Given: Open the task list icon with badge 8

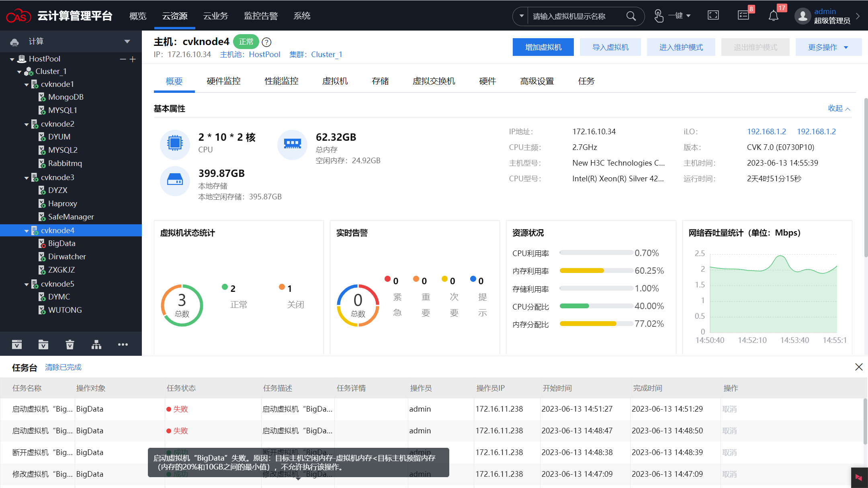Looking at the screenshot, I should (x=743, y=16).
